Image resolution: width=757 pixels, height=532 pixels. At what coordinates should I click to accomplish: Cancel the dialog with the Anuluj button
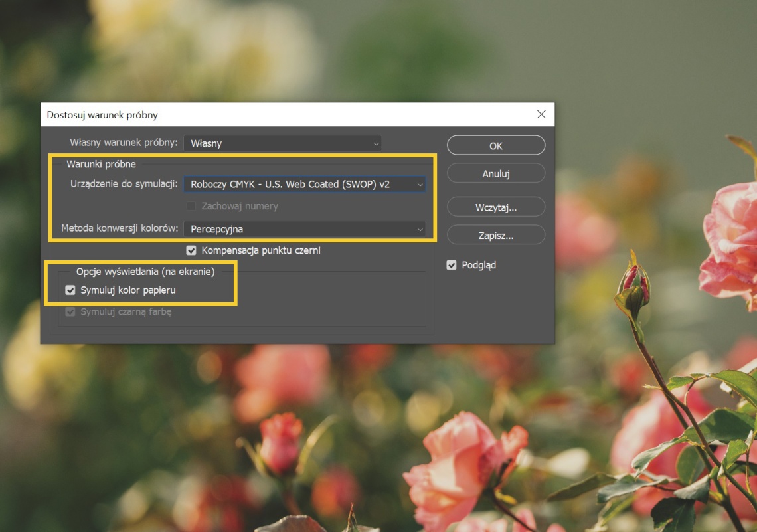496,173
